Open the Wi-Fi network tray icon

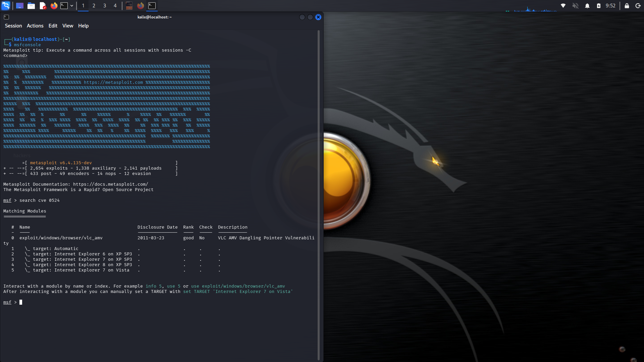563,6
